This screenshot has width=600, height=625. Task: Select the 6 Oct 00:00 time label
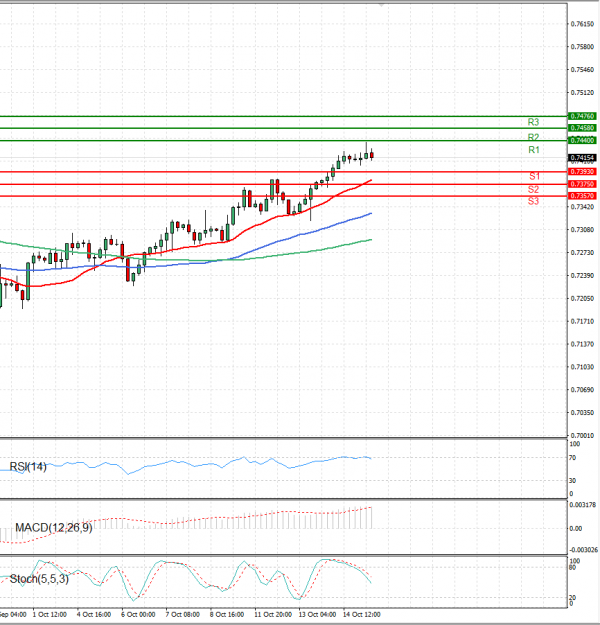[x=138, y=614]
